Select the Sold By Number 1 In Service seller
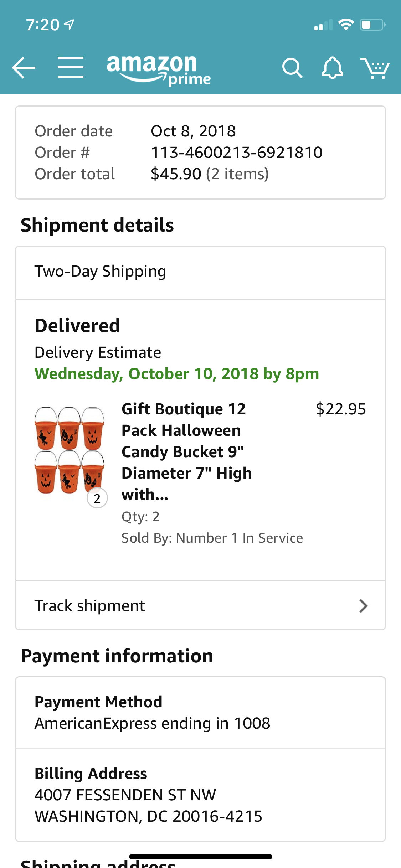 [x=212, y=538]
